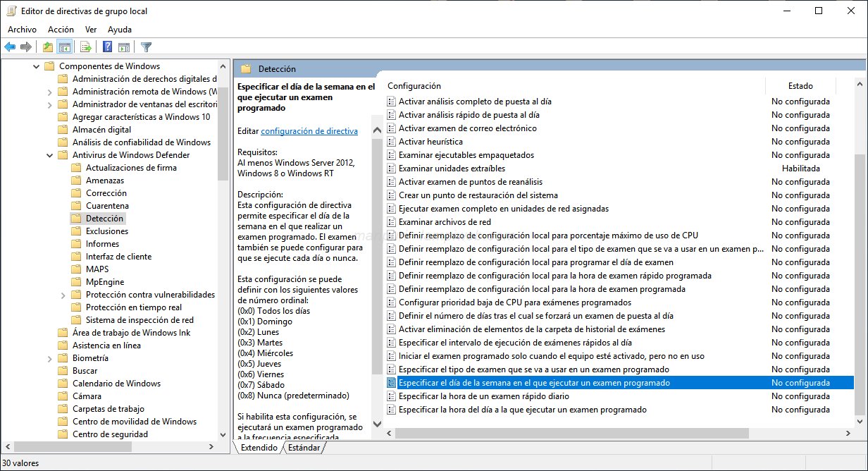Image resolution: width=868 pixels, height=471 pixels.
Task: Click the folder icon beside MAPS
Action: coord(76,269)
